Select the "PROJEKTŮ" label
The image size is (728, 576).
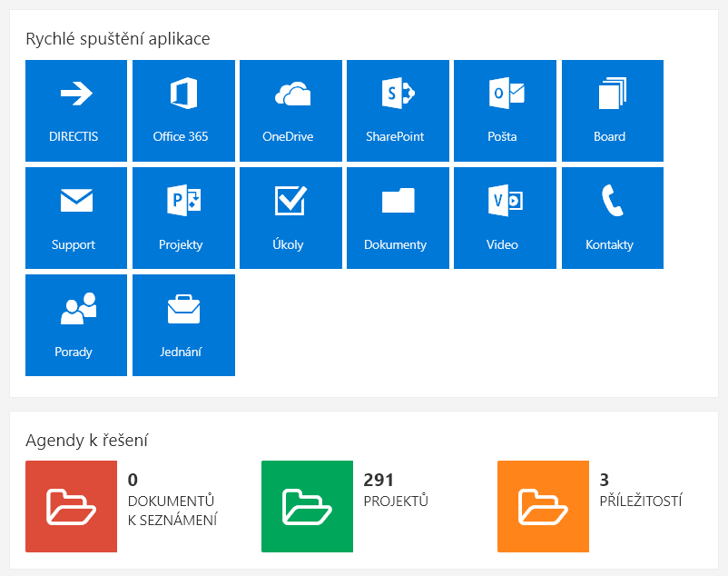(396, 501)
